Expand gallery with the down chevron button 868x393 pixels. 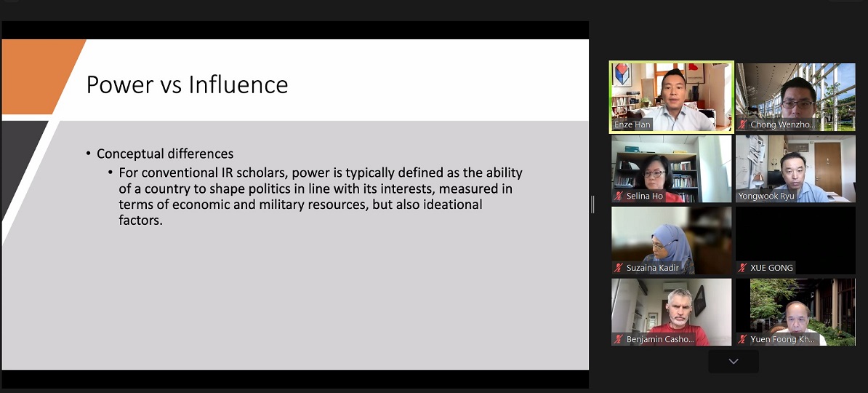pos(733,361)
